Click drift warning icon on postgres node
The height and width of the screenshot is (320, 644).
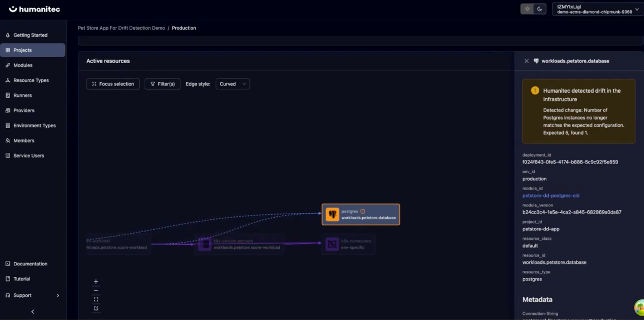[363, 211]
